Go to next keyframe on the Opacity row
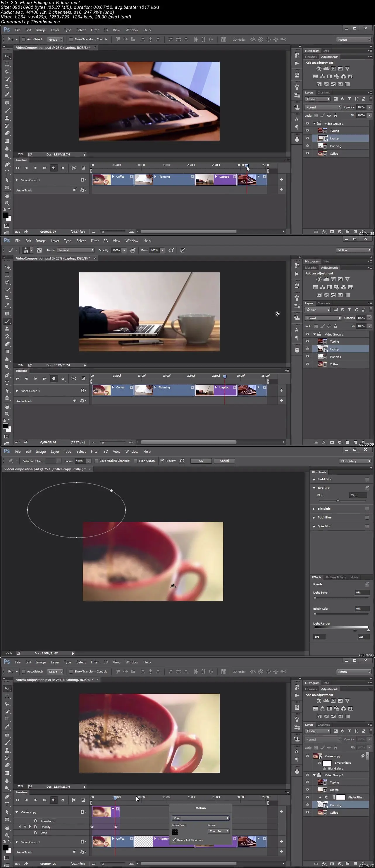This screenshot has width=375, height=868. click(x=30, y=826)
